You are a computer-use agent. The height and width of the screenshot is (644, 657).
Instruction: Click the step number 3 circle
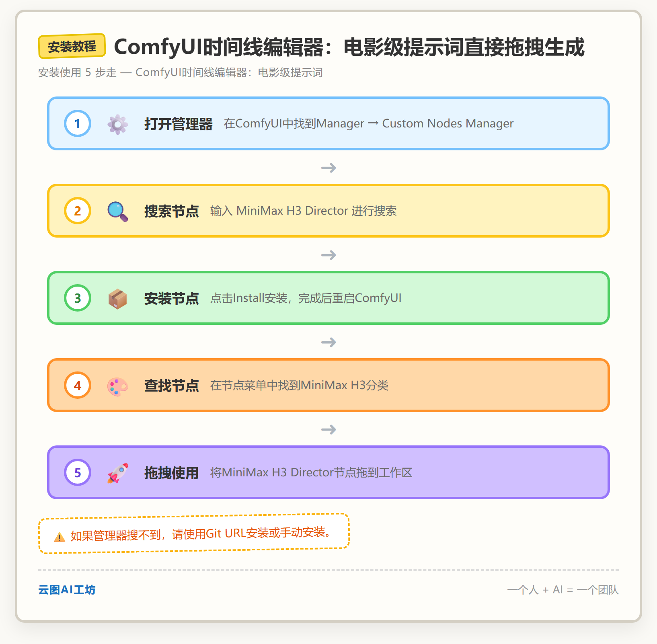pyautogui.click(x=78, y=298)
